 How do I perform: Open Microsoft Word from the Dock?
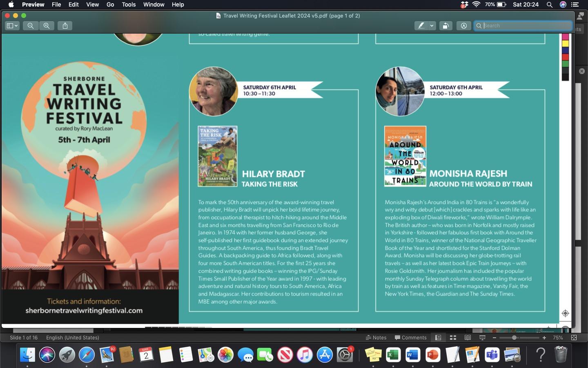[413, 355]
